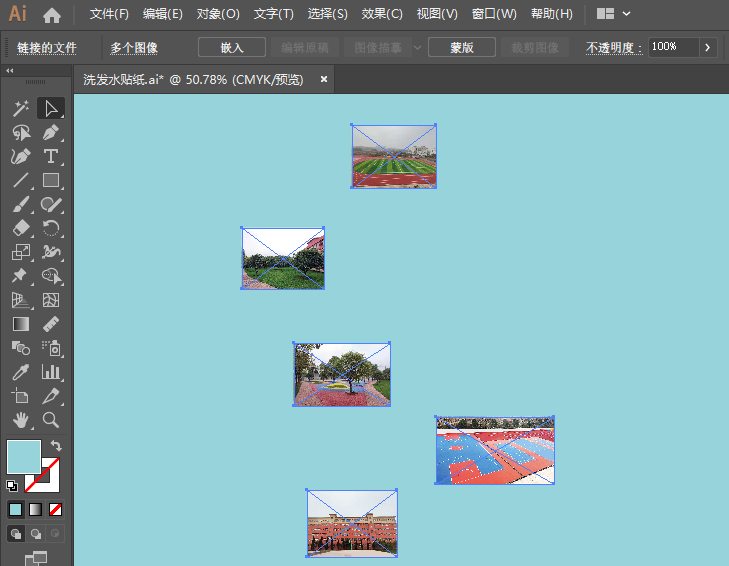Screen dimensions: 729x566
Task: Select the Slice tool
Action: click(x=51, y=396)
